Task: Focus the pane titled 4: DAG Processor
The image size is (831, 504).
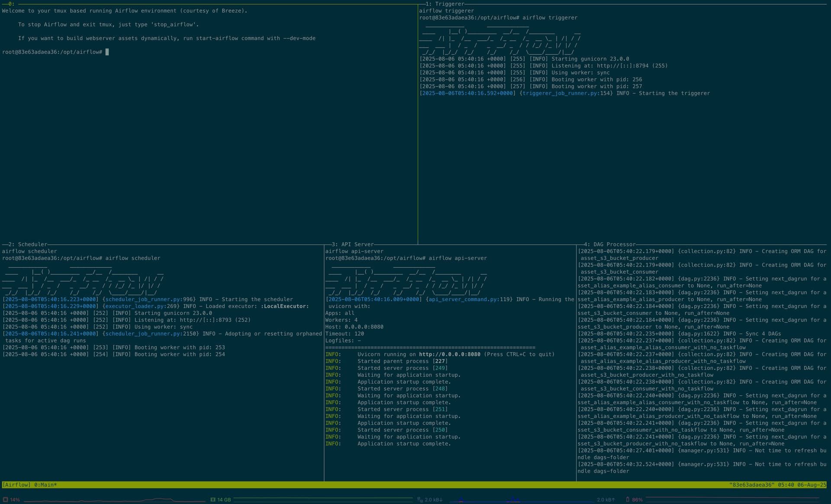Action: [610, 244]
